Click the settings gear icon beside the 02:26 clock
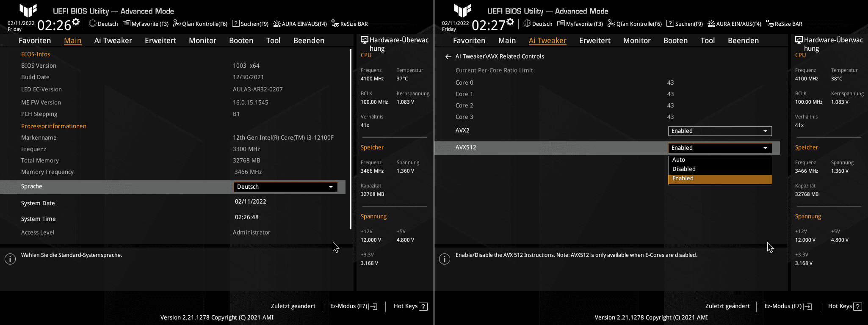Screen dimensions: 868x325 (75, 22)
